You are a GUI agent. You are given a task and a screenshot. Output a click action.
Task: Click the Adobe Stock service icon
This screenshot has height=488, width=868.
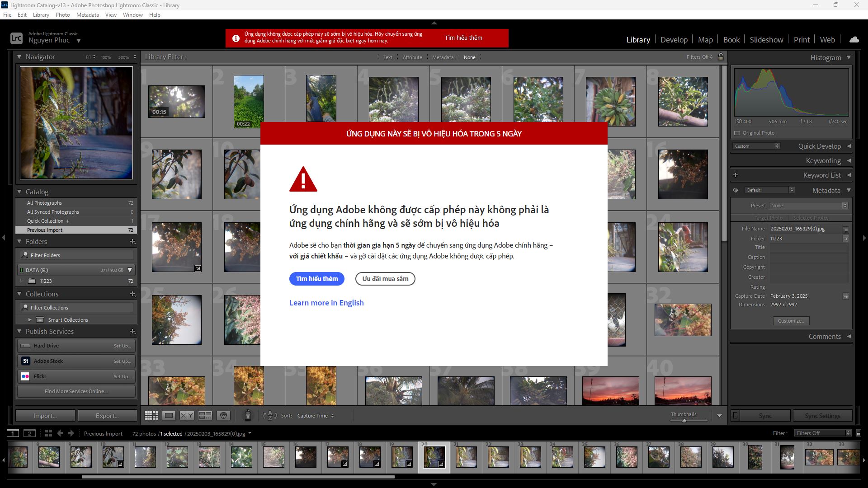26,361
